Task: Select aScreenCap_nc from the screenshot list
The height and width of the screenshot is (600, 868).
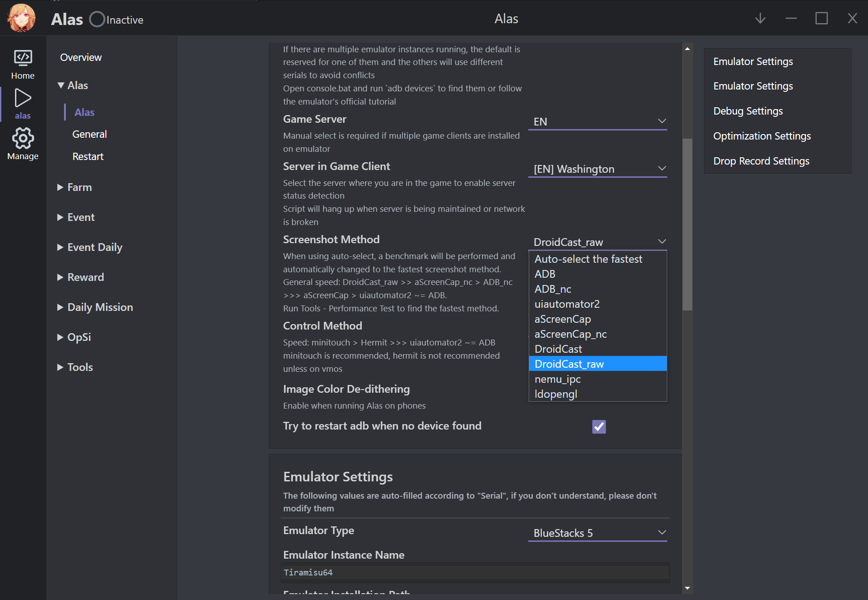Action: [570, 334]
